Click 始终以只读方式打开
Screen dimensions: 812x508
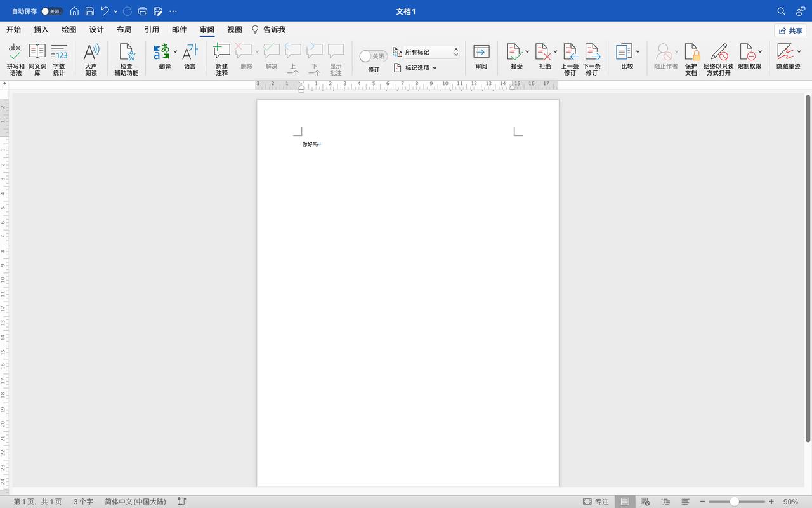(x=719, y=60)
